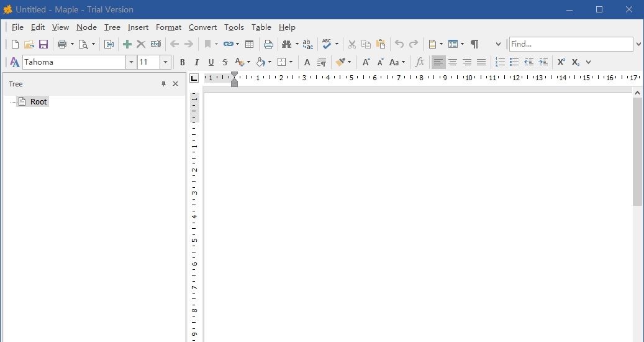Create a new document with toolbar icon
This screenshot has height=342, width=644.
point(15,44)
